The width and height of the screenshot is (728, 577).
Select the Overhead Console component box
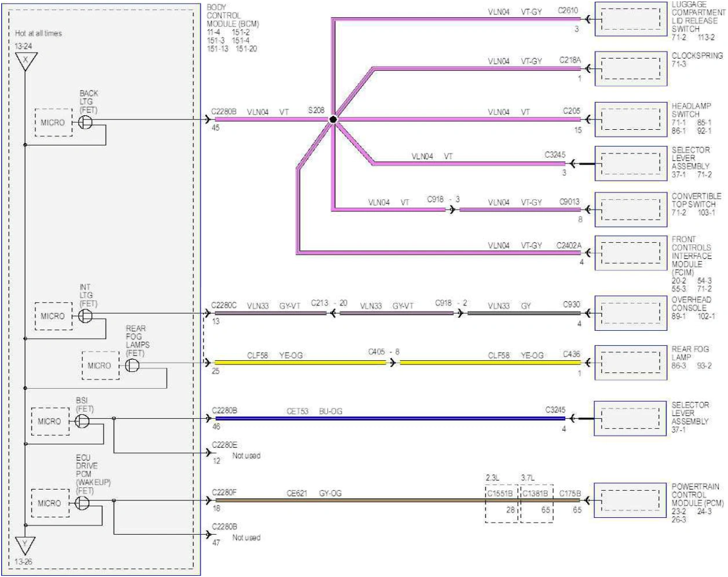click(631, 313)
